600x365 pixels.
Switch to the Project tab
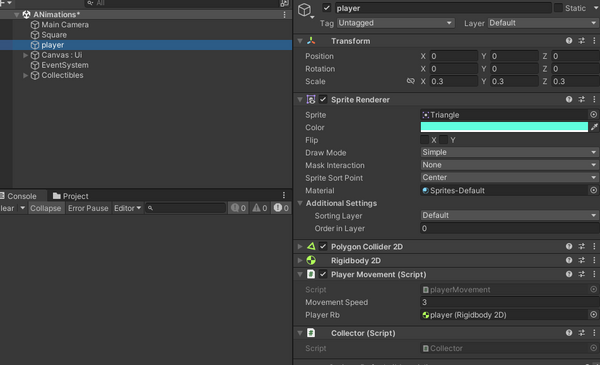pyautogui.click(x=70, y=196)
